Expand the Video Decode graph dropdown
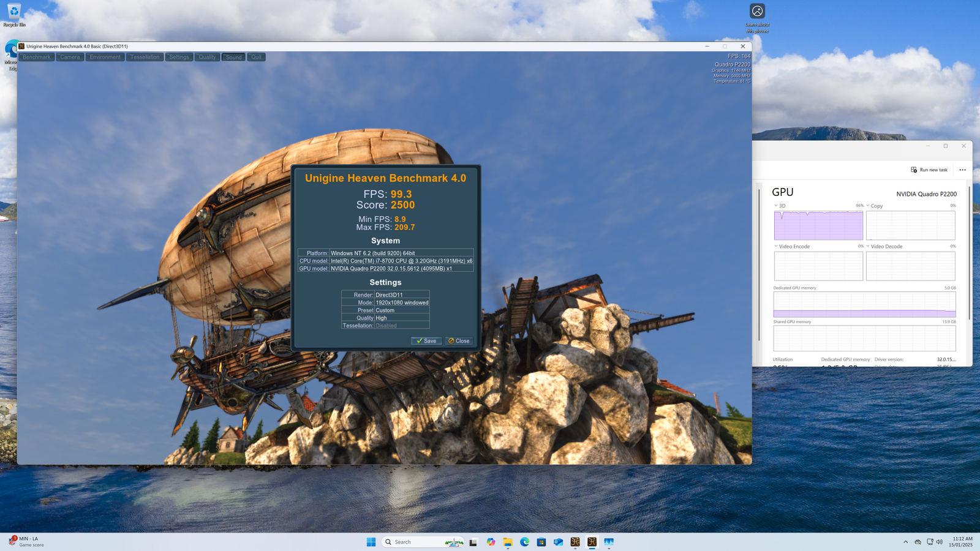980x551 pixels. [868, 246]
